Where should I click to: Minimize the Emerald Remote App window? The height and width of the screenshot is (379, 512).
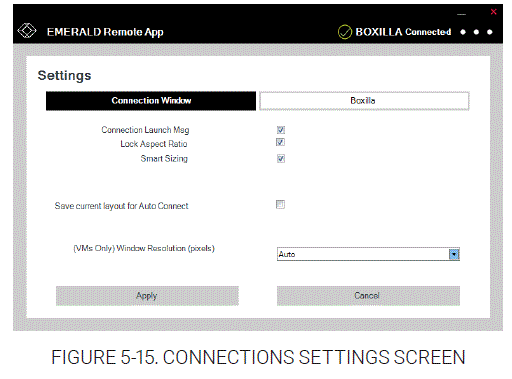tap(461, 14)
